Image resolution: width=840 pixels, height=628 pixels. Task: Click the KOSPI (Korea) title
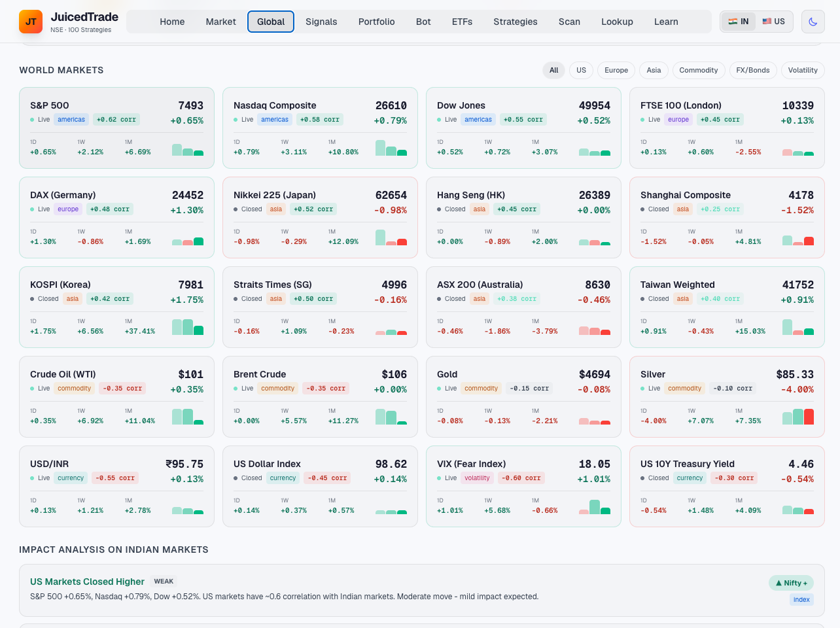pyautogui.click(x=60, y=285)
